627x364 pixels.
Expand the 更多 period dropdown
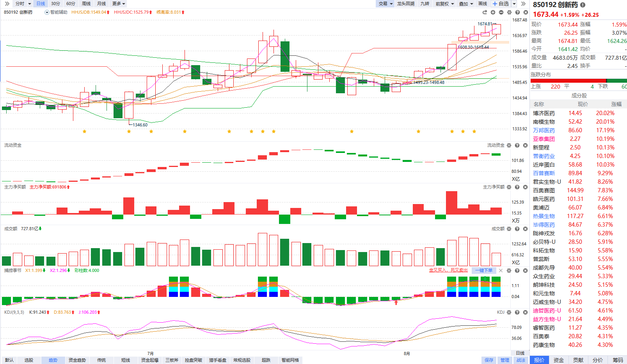(x=119, y=4)
